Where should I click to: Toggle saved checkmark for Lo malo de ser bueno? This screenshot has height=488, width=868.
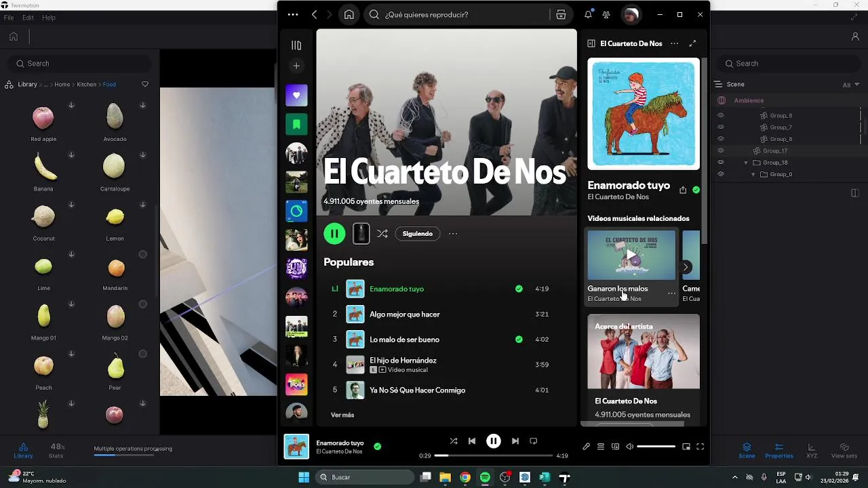[519, 340]
